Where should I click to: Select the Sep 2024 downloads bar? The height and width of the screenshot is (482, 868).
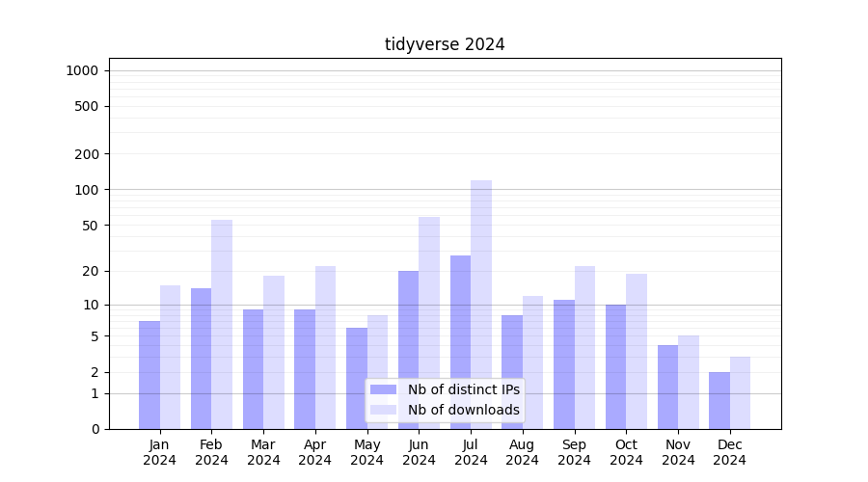pos(584,347)
